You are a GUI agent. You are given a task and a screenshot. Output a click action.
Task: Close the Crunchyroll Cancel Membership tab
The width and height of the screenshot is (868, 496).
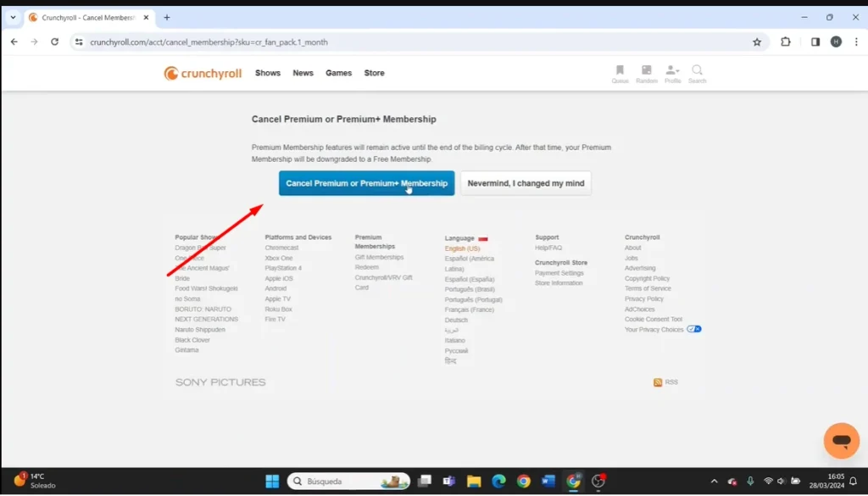146,18
